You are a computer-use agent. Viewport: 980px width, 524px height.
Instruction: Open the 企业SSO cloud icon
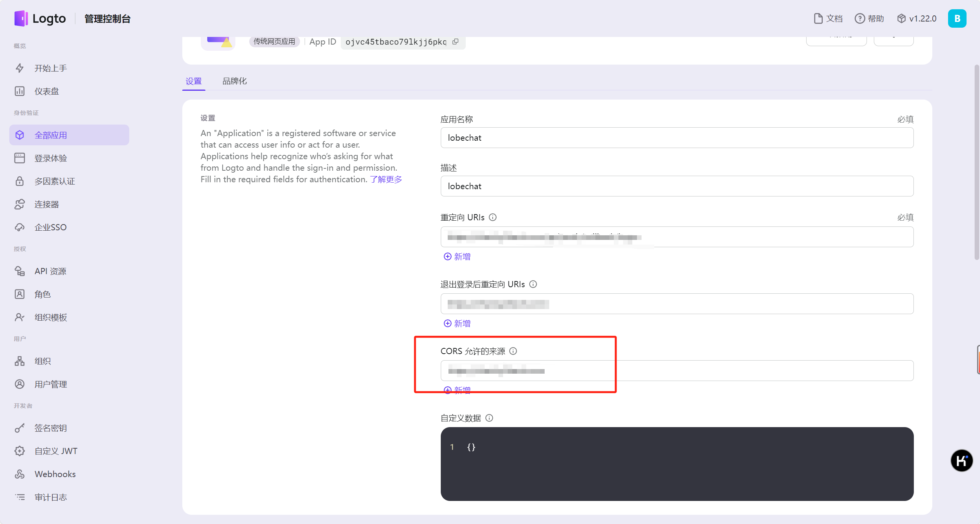(20, 227)
